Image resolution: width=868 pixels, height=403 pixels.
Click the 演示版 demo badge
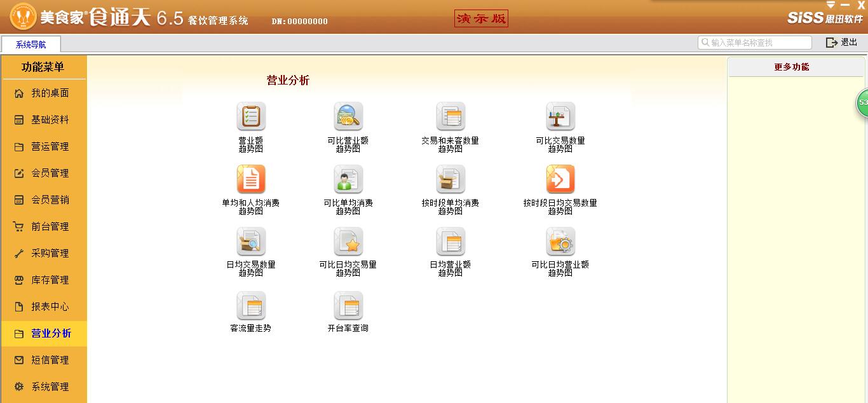[x=482, y=19]
